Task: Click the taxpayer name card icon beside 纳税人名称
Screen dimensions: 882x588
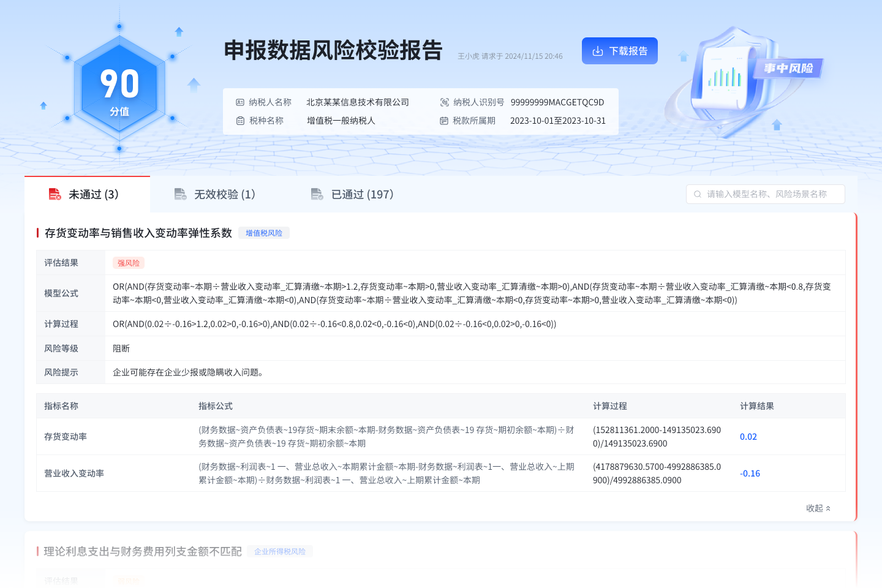Action: point(240,102)
